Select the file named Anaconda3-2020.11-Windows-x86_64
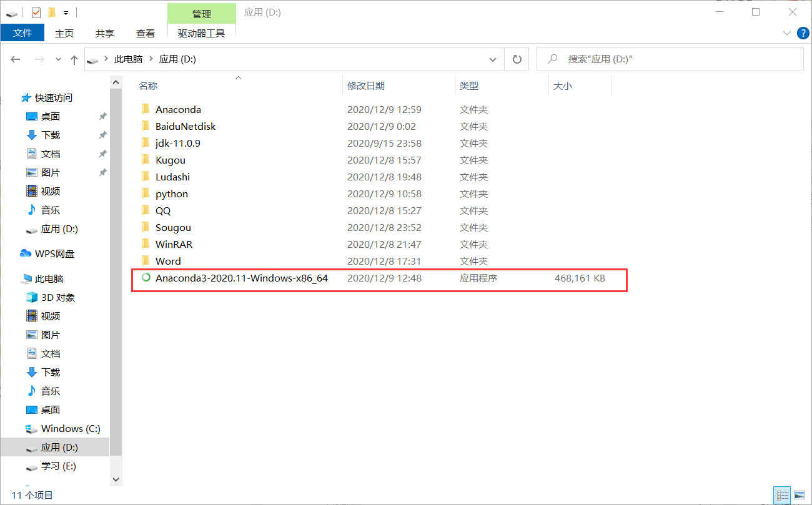This screenshot has width=812, height=505. pos(242,278)
